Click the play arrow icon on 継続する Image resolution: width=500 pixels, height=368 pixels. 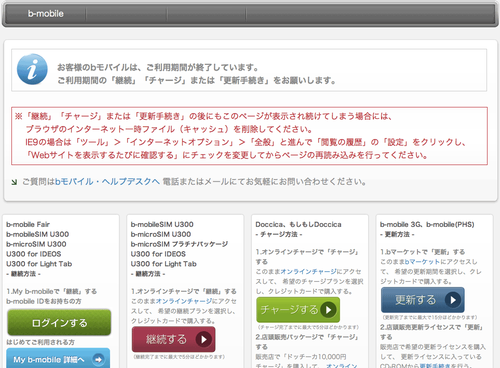tap(204, 339)
